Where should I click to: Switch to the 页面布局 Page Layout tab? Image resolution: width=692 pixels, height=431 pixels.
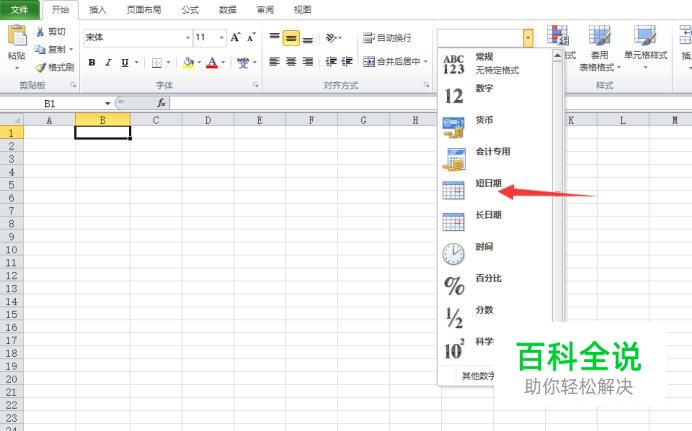144,10
